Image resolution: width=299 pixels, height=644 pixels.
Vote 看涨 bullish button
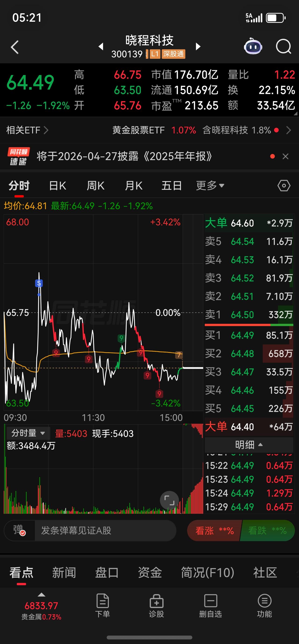pyautogui.click(x=214, y=530)
